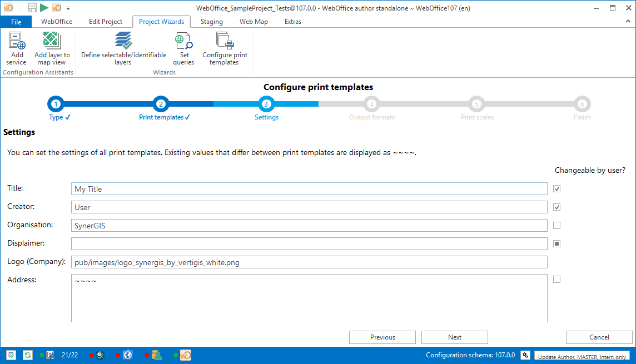The width and height of the screenshot is (636, 364).
Task: Switch to the Edit Project ribbon tab
Action: [106, 22]
